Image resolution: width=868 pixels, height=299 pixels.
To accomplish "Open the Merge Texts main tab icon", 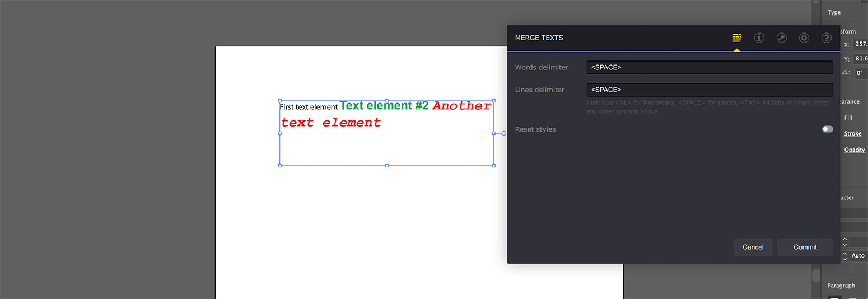I will tap(737, 38).
